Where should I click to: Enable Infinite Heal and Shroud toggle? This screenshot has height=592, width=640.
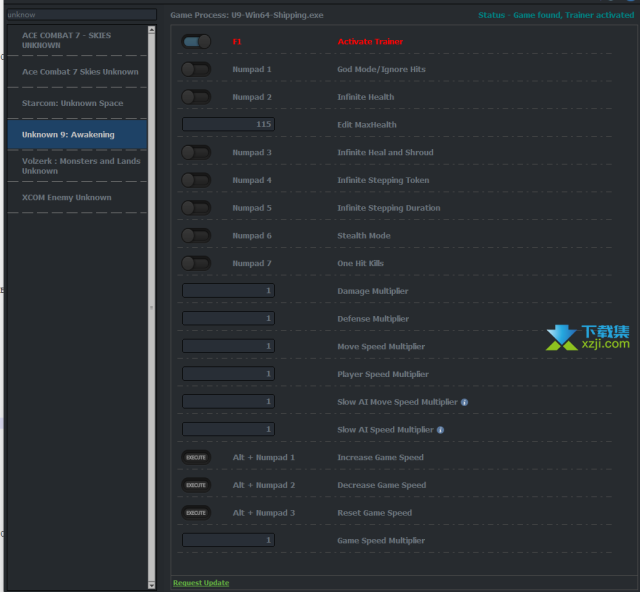coord(196,153)
